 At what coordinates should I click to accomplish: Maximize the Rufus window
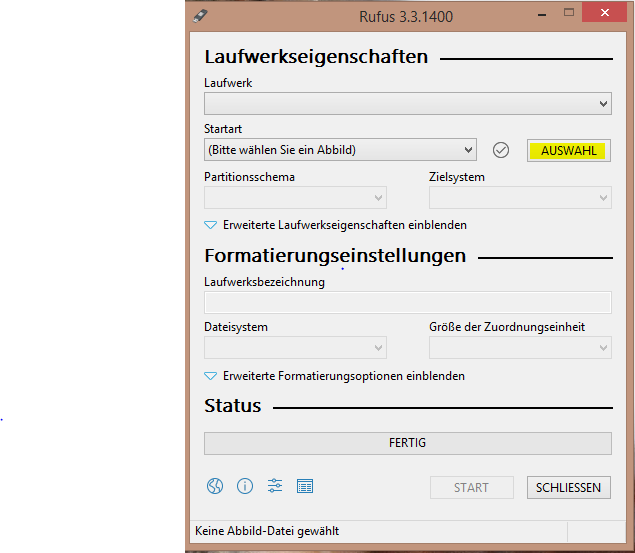click(x=569, y=13)
